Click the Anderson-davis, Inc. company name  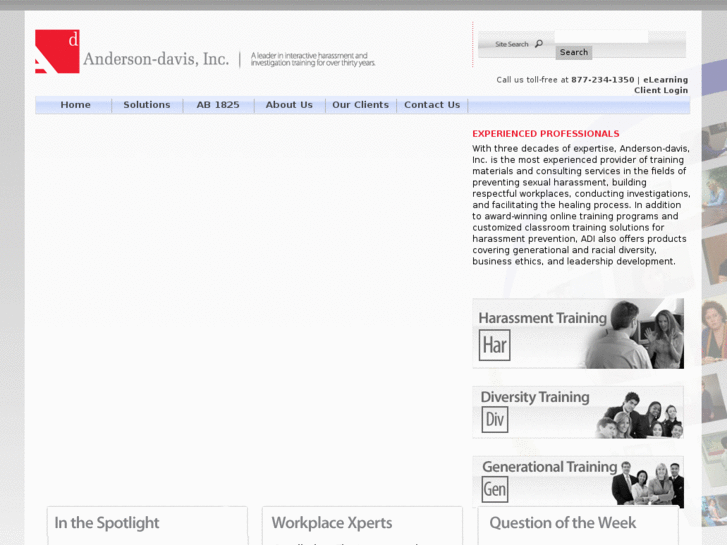156,59
